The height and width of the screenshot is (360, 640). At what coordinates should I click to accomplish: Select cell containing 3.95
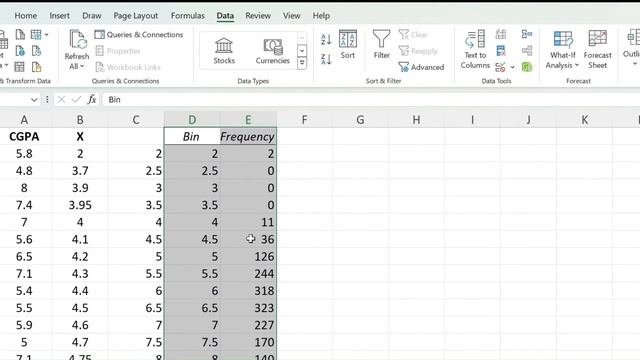tap(80, 205)
